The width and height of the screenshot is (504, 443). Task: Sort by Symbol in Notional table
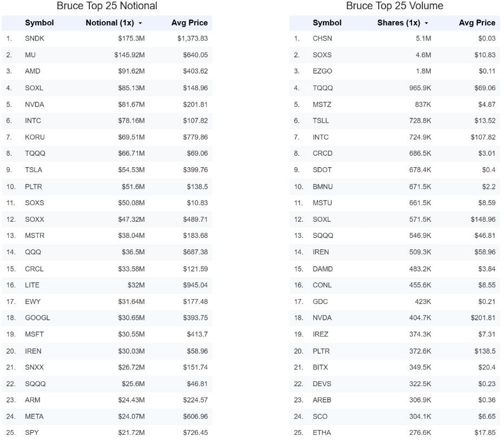point(39,23)
